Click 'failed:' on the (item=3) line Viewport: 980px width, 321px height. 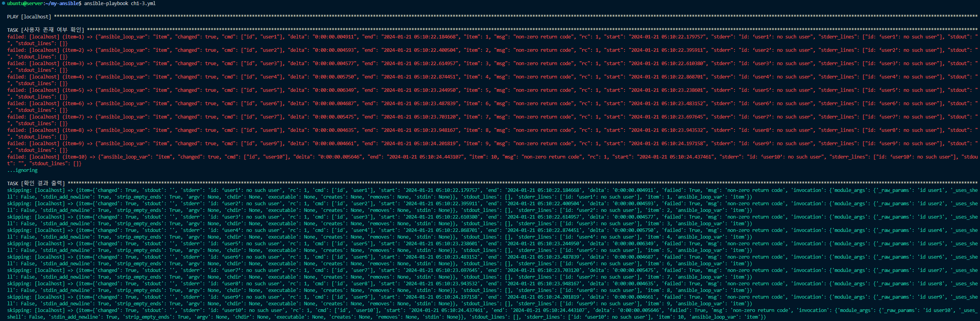17,63
